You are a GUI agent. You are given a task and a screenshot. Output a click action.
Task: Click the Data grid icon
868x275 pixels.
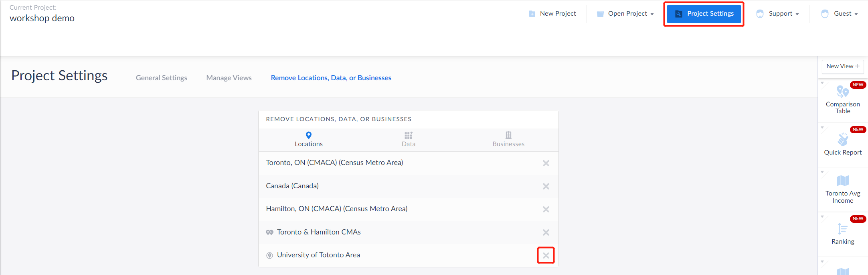point(409,135)
